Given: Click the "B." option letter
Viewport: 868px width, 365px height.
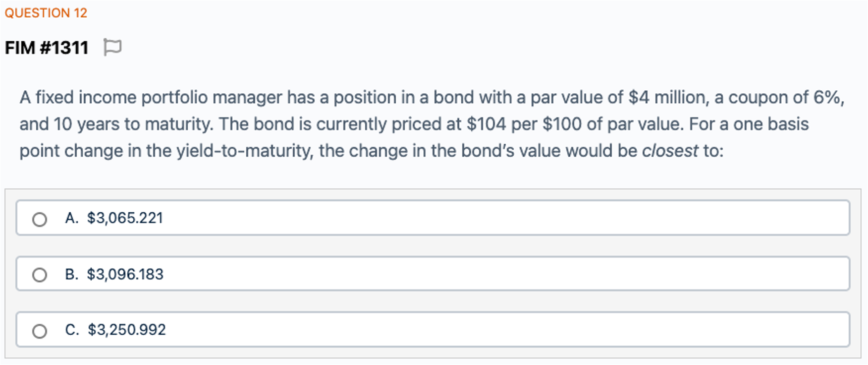Looking at the screenshot, I should pyautogui.click(x=72, y=274).
